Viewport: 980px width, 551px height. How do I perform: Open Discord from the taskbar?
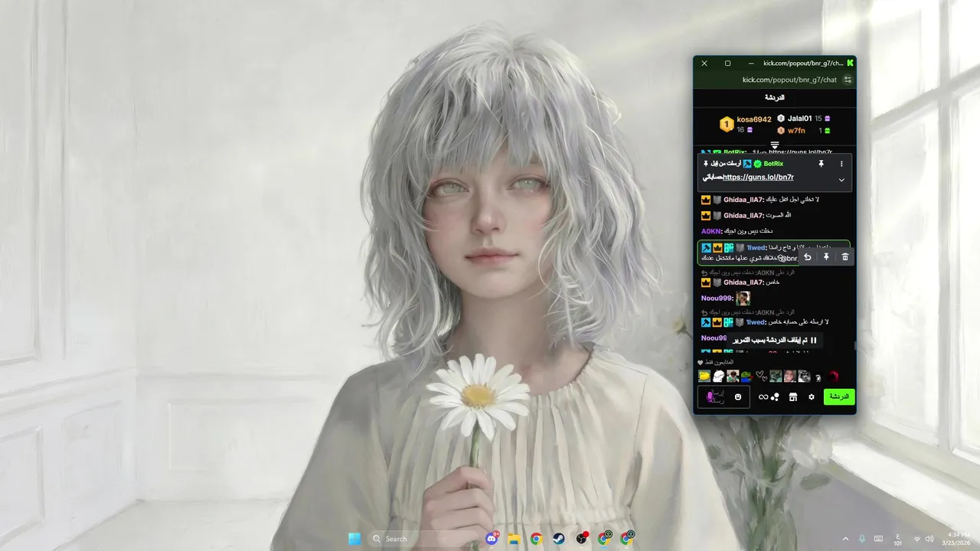click(492, 539)
